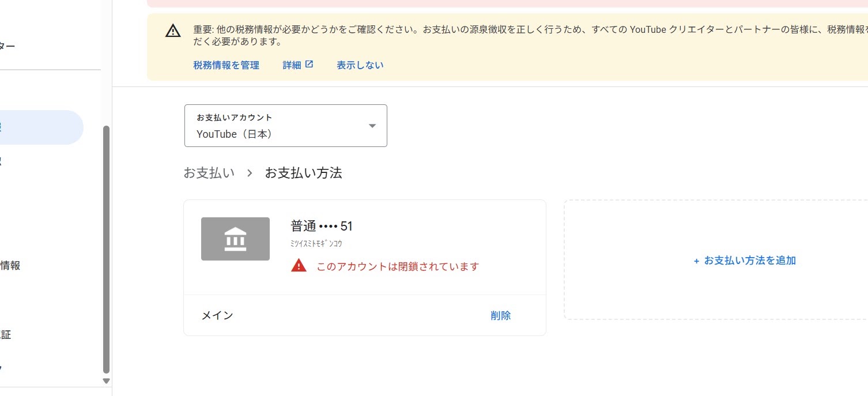The width and height of the screenshot is (868, 396).
Task: Click the ミツイスミトモギンコウ bank name
Action: pyautogui.click(x=316, y=244)
